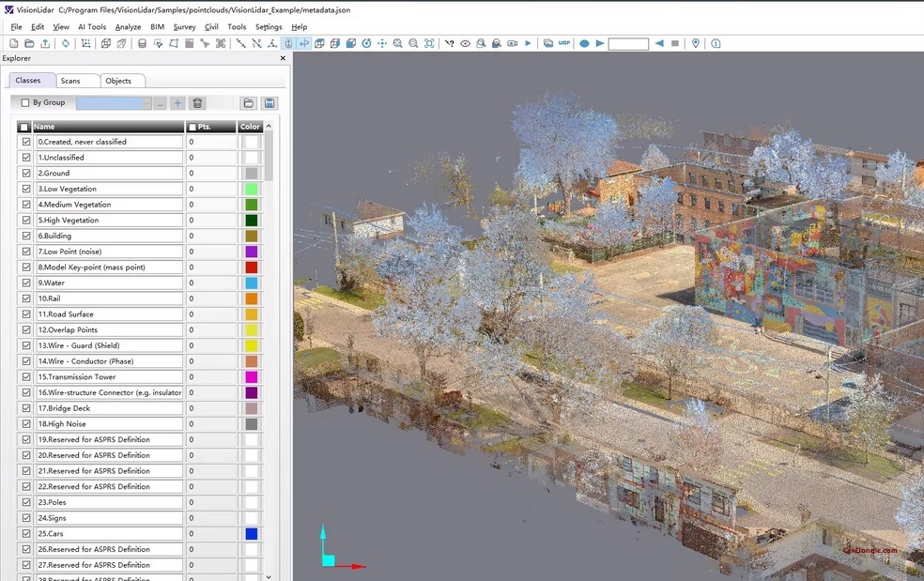Open files with the folder icon
Image resolution: width=924 pixels, height=581 pixels.
[x=249, y=103]
